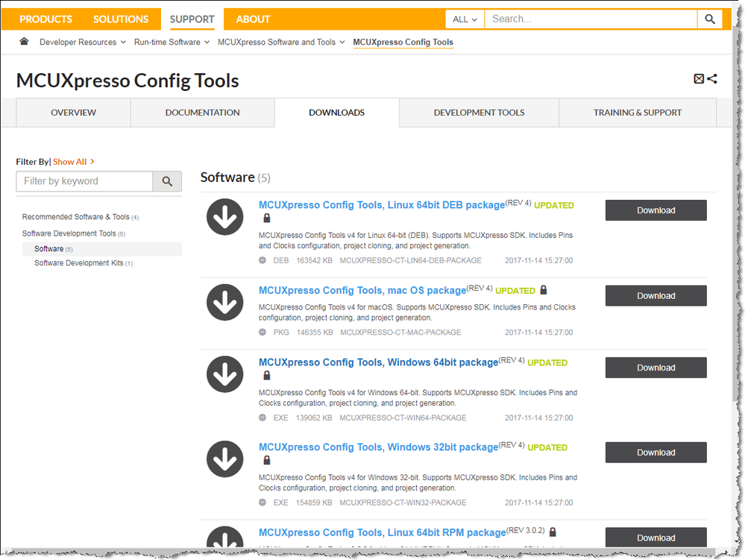Click the share network icon

[711, 79]
